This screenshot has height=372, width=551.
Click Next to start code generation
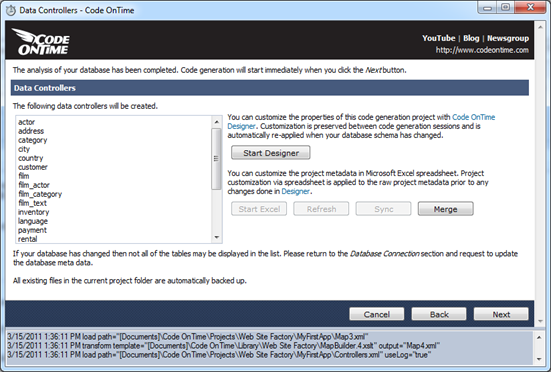pos(501,314)
